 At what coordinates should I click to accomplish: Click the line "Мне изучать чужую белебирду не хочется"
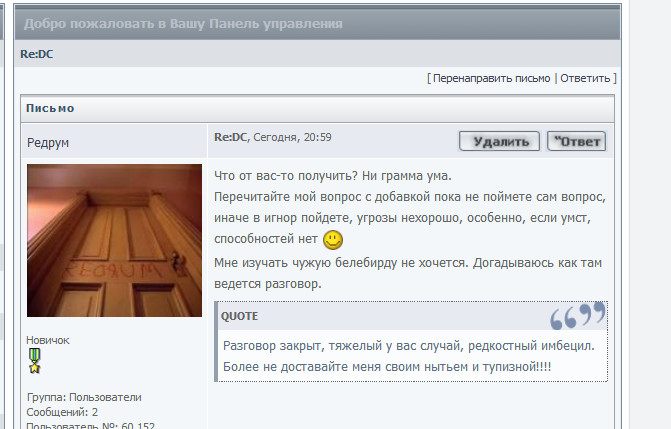(341, 263)
